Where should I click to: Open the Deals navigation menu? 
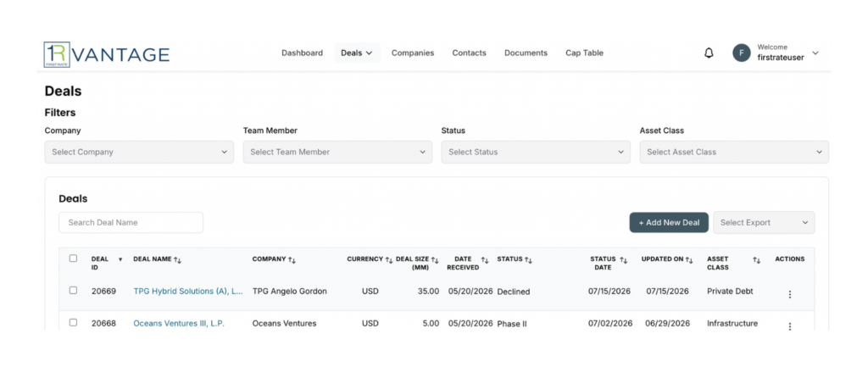pos(357,53)
